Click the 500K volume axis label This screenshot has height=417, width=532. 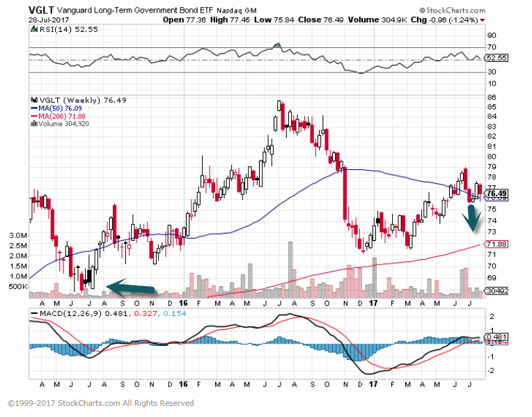(18, 287)
